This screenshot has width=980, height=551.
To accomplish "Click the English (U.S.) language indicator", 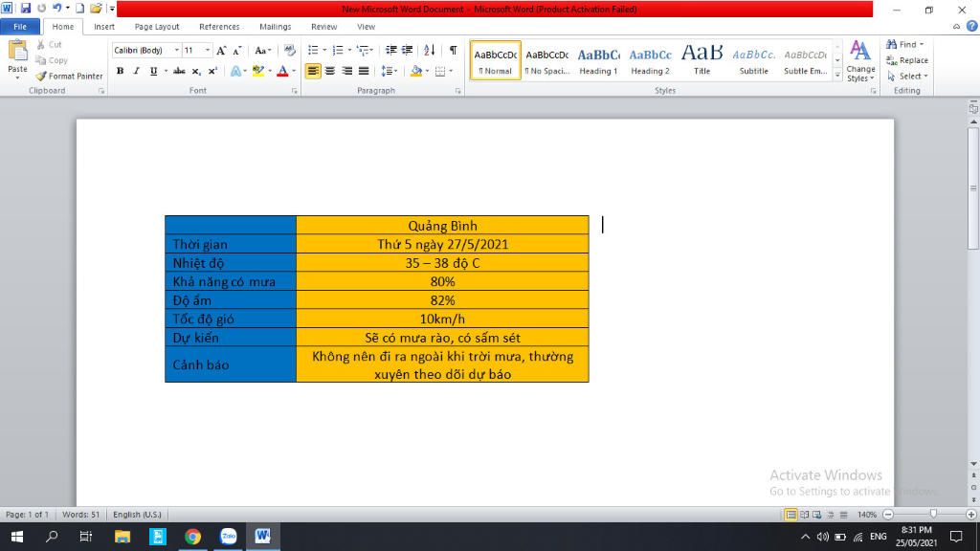I will [137, 514].
